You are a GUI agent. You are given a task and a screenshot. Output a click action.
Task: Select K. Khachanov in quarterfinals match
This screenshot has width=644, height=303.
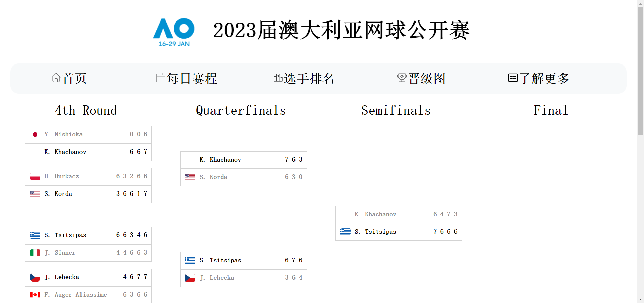(x=225, y=160)
